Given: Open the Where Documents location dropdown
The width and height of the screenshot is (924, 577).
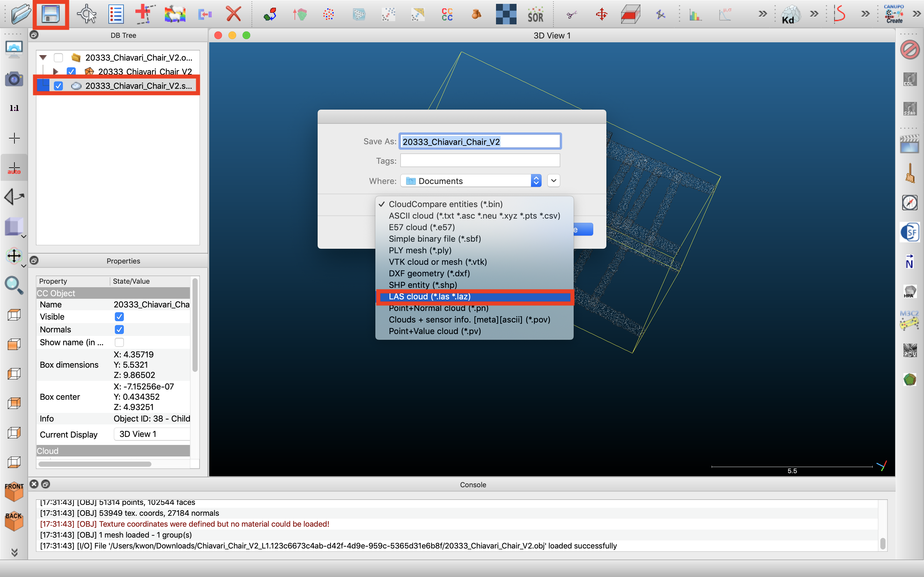Looking at the screenshot, I should tap(471, 181).
